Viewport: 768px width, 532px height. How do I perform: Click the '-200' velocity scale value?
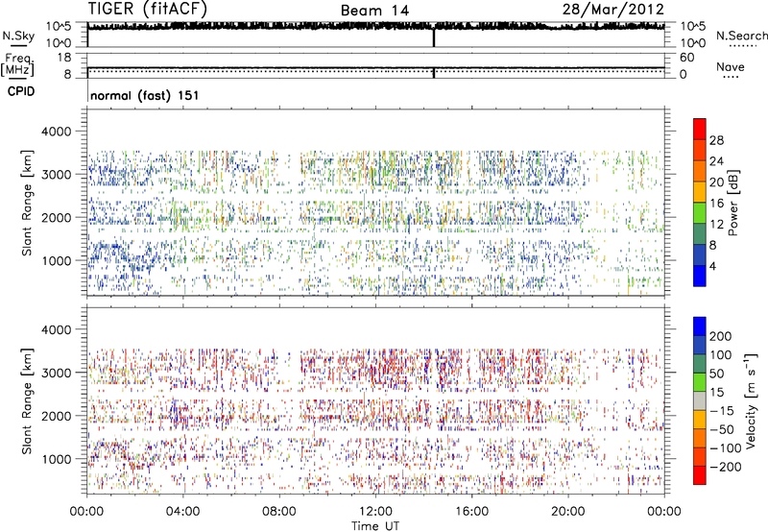(x=726, y=467)
